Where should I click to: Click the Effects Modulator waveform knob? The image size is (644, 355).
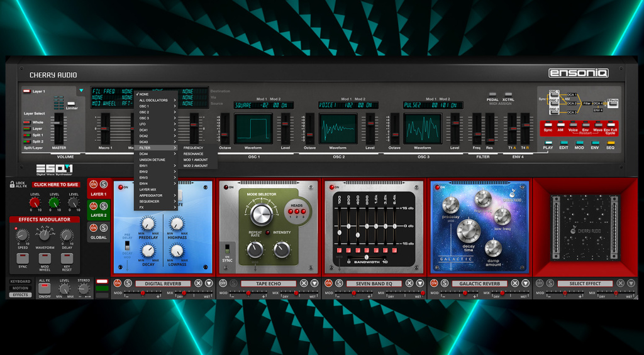pos(45,235)
